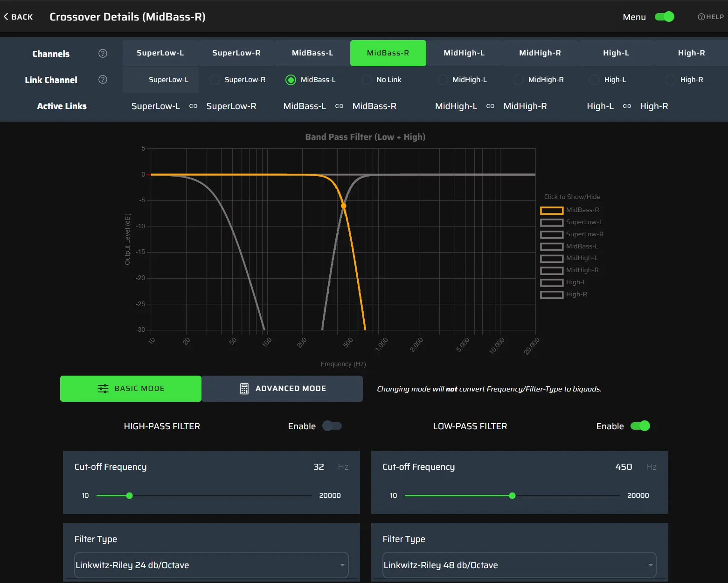
Task: Toggle MidBass-R curve in chart legend
Action: pos(552,210)
